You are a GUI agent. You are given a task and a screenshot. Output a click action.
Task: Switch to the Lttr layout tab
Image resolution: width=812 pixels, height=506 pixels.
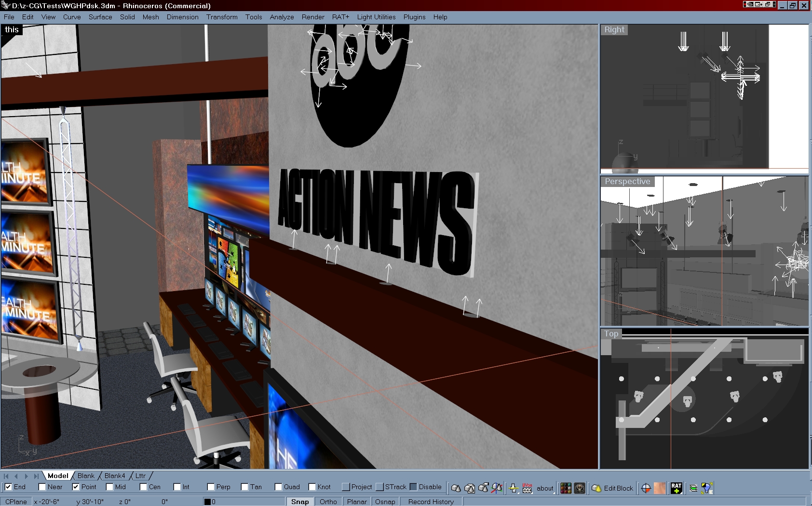pos(140,476)
